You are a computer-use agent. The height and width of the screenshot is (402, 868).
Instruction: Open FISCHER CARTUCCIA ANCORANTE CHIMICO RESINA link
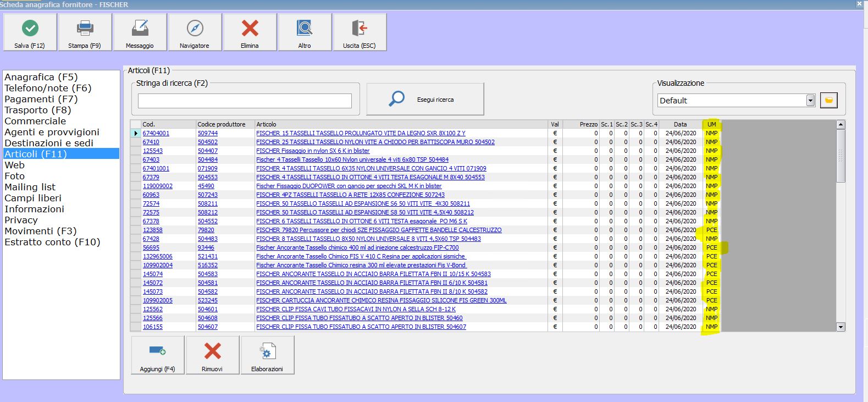click(382, 300)
